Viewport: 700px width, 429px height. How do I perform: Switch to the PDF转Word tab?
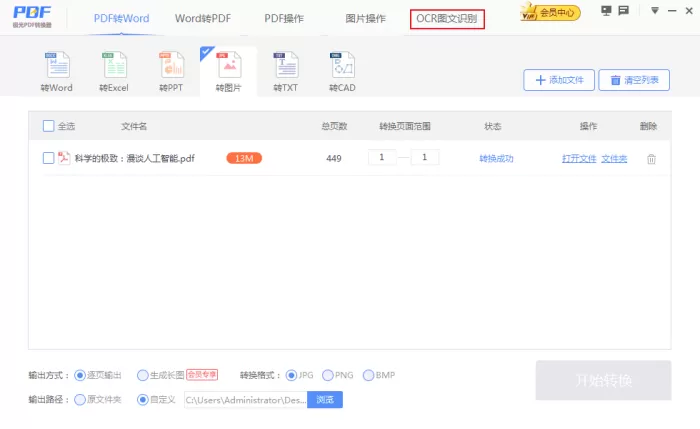click(x=121, y=19)
